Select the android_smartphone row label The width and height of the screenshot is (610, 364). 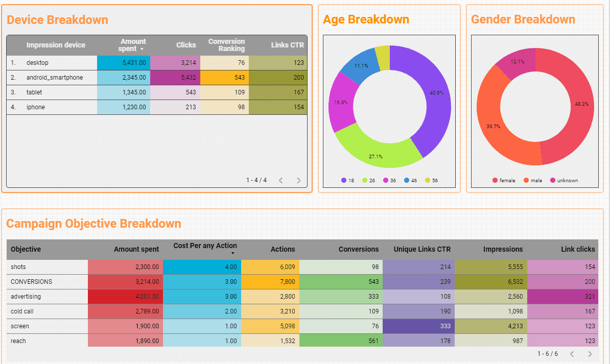(x=55, y=78)
